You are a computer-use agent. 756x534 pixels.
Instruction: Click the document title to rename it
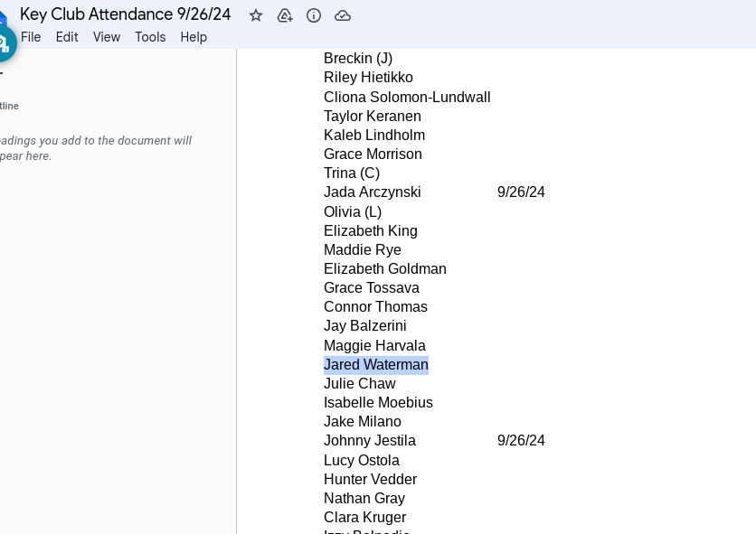(x=126, y=14)
